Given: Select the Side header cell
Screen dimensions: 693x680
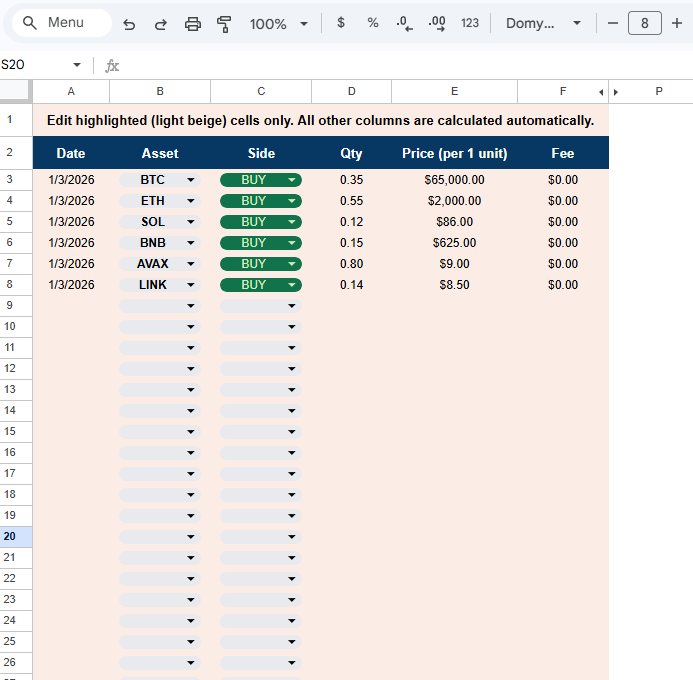Looking at the screenshot, I should tap(261, 153).
